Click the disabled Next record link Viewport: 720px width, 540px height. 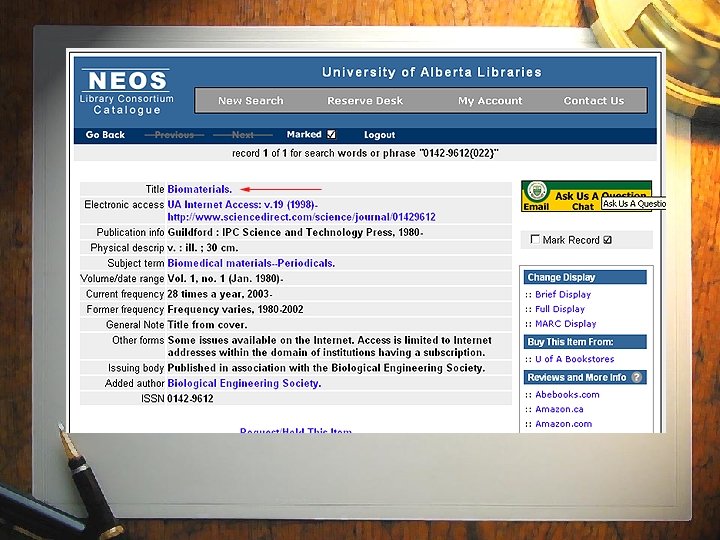[242, 135]
